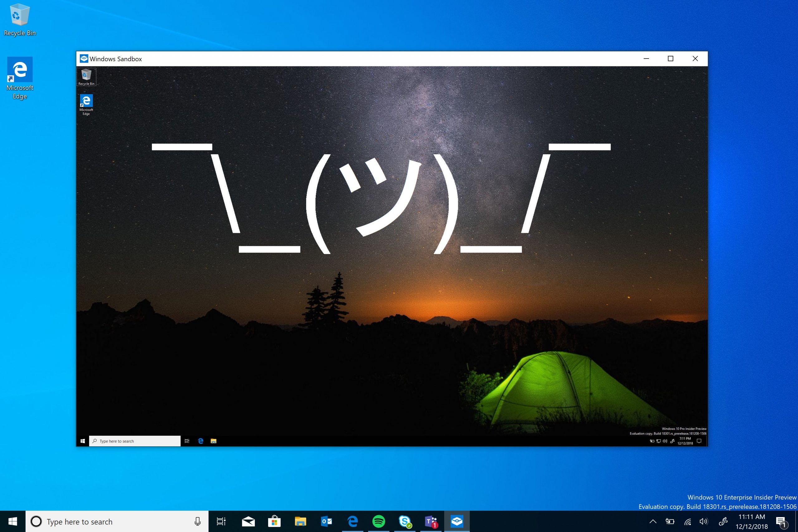The image size is (798, 532).
Task: Open Microsoft Teams showing one notification
Action: (430, 521)
